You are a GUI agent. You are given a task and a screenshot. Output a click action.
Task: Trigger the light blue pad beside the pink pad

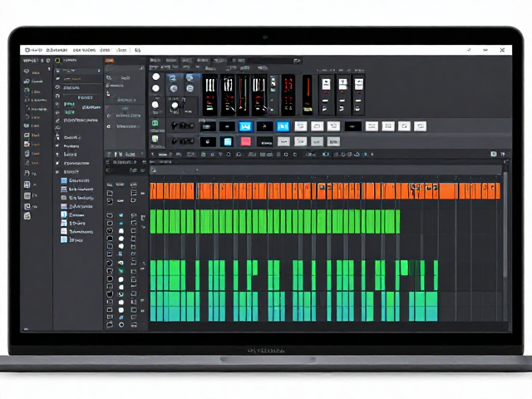tap(227, 141)
